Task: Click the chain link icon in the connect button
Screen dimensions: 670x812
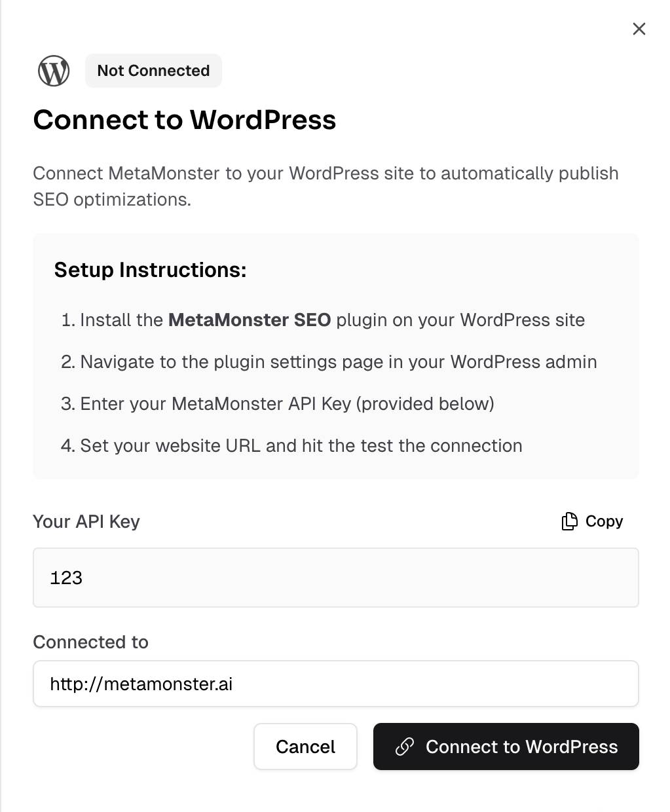Action: (405, 747)
